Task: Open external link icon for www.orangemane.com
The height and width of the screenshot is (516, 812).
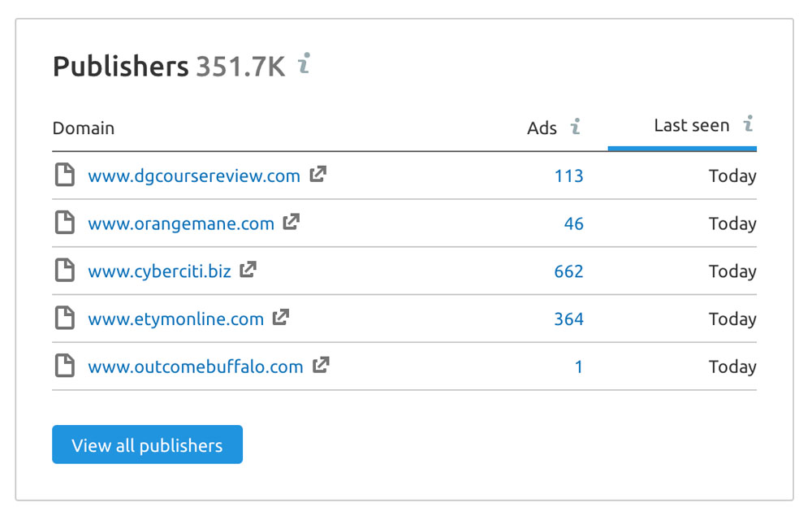Action: click(x=292, y=222)
